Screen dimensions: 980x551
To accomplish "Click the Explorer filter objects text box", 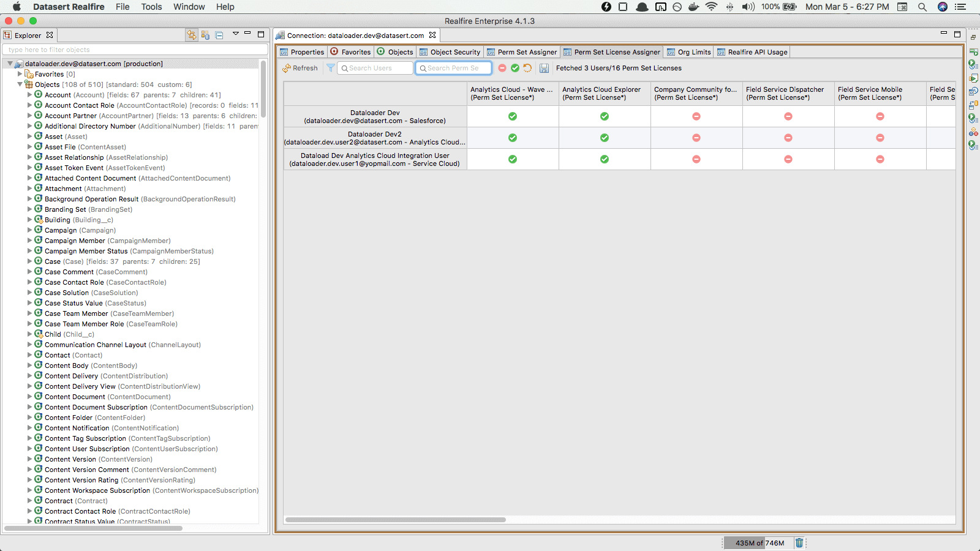I will coord(135,50).
